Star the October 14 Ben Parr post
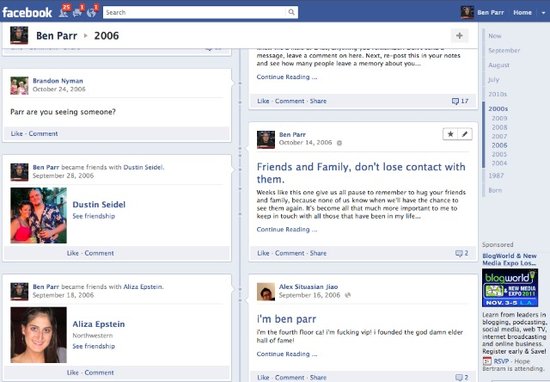The height and width of the screenshot is (382, 550). coord(450,134)
